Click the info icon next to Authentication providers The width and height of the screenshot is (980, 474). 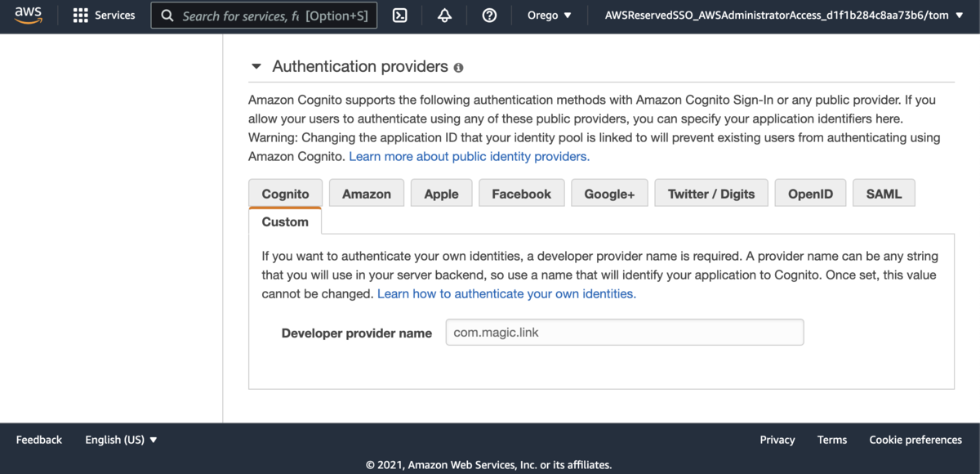tap(458, 68)
